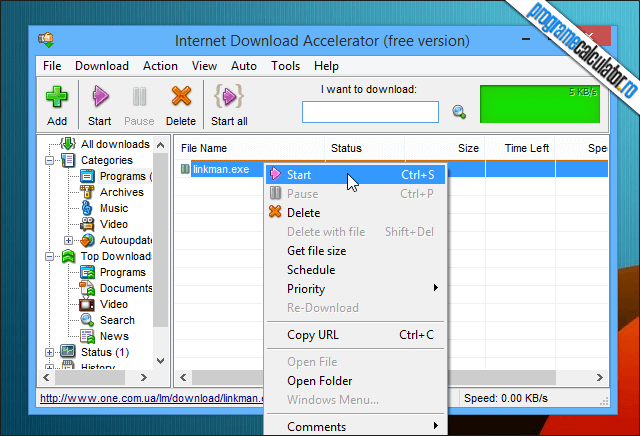Viewport: 640px width, 436px height.
Task: Select Documents under Top Downloads
Action: coord(126,288)
